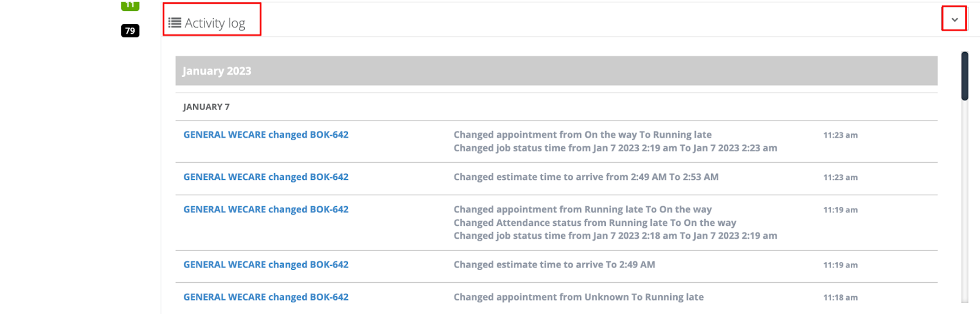Image resolution: width=980 pixels, height=314 pixels.
Task: Open BOK-642 link for Unknown To Running late
Action: click(266, 297)
